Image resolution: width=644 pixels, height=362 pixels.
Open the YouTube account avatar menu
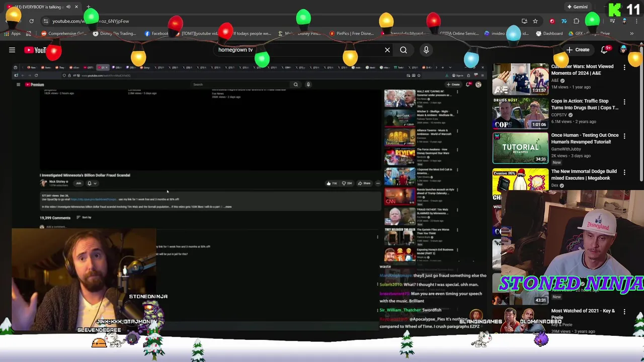(x=623, y=50)
